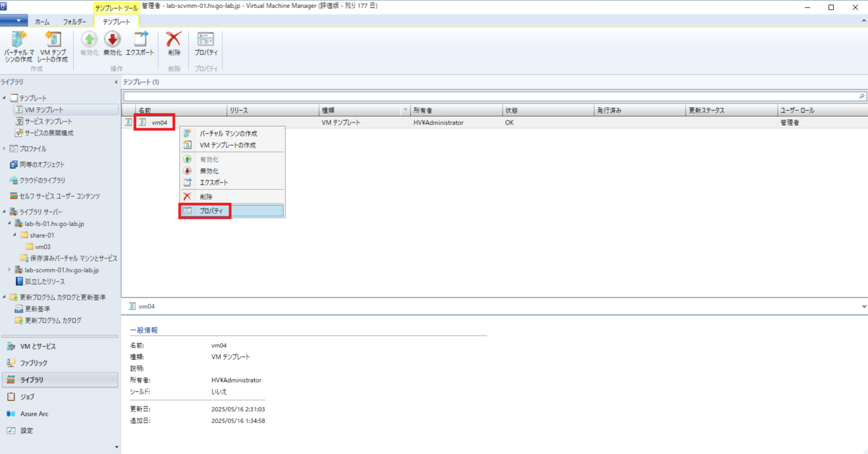Image resolution: width=868 pixels, height=454 pixels.
Task: Expand the プロファイル tree node
Action: [4, 148]
